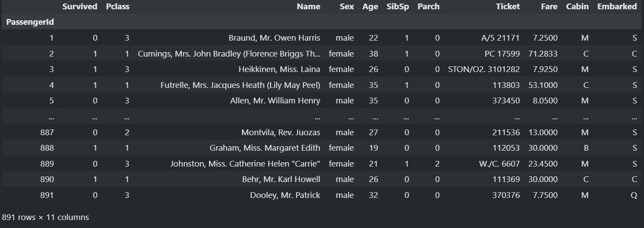644x228 pixels.
Task: Click the Pclass column header
Action: (x=117, y=7)
